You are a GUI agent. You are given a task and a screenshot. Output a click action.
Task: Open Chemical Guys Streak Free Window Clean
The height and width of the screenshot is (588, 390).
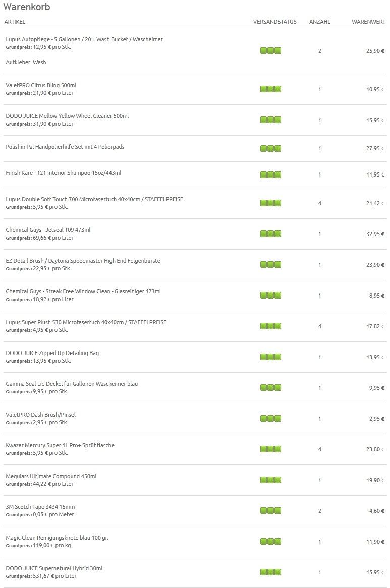point(83,291)
